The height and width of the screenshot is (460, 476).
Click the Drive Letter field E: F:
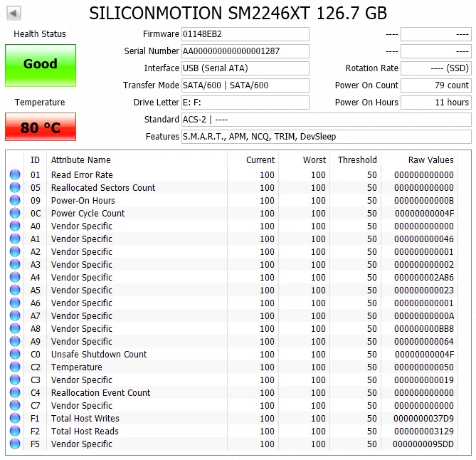(x=245, y=103)
